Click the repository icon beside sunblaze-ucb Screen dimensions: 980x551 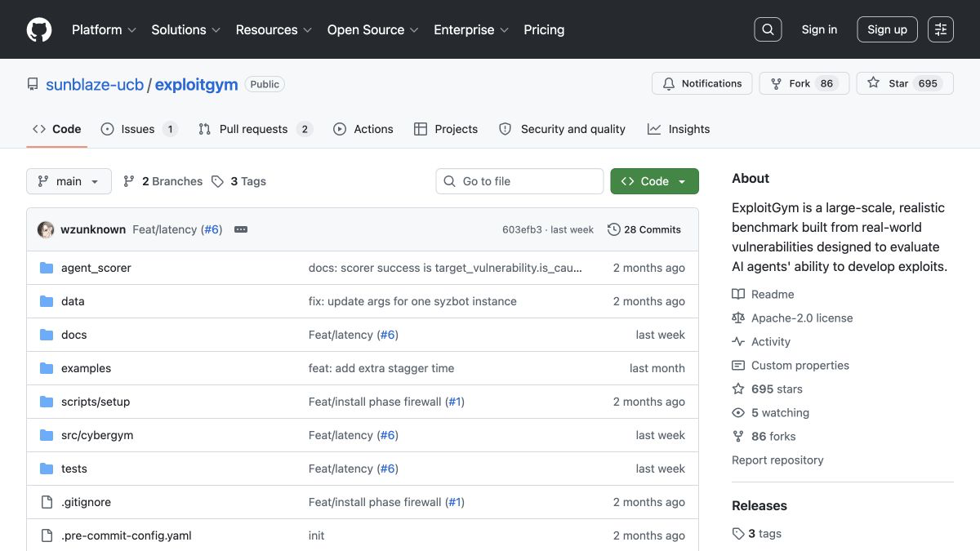point(33,84)
